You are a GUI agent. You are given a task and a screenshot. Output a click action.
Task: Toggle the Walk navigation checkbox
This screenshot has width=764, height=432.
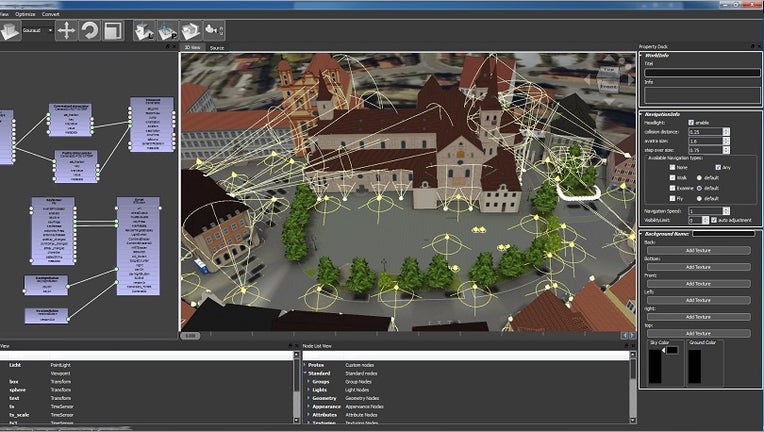(672, 178)
